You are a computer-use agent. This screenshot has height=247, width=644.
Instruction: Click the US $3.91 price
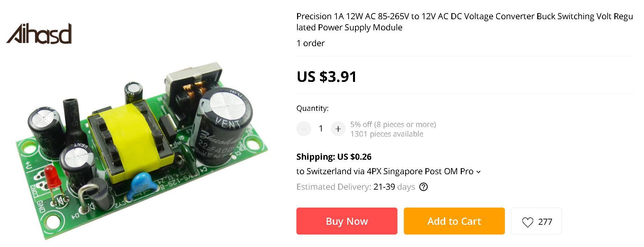(326, 76)
